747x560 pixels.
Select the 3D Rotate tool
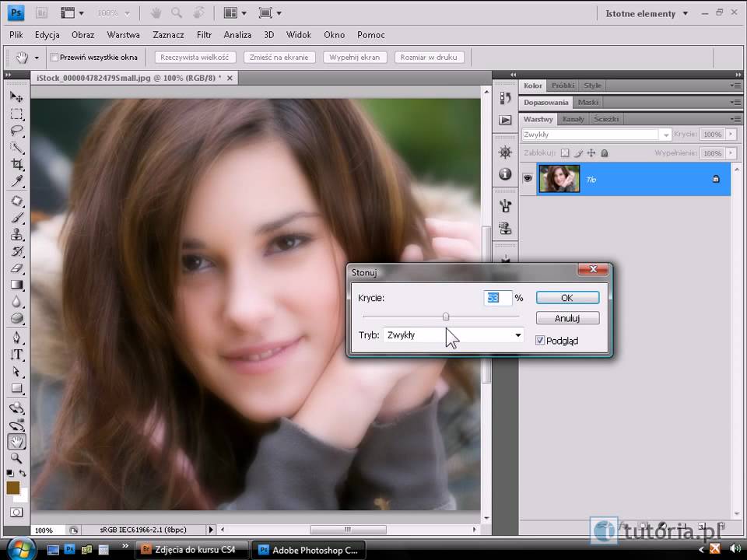click(x=16, y=408)
